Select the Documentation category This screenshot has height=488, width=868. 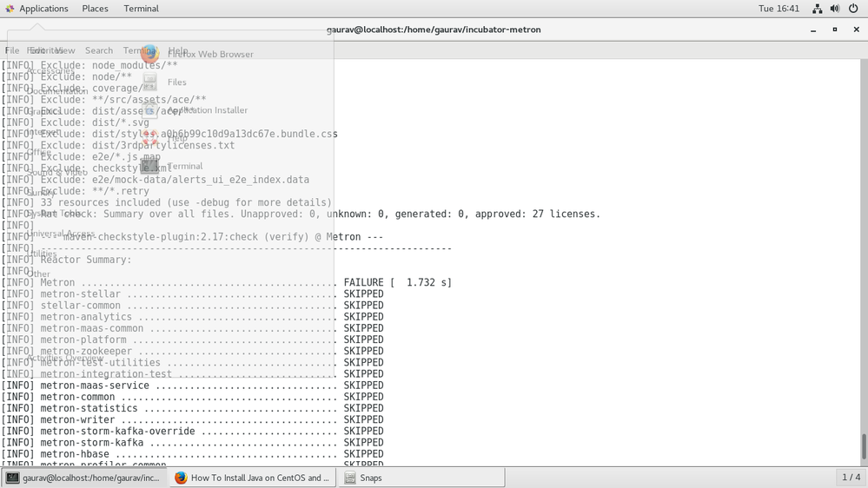tap(57, 91)
